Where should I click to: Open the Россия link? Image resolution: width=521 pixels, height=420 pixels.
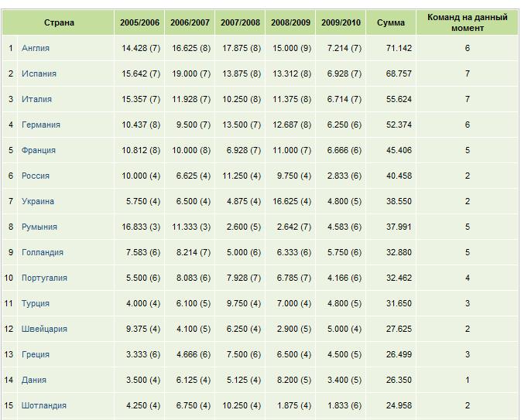coord(36,176)
